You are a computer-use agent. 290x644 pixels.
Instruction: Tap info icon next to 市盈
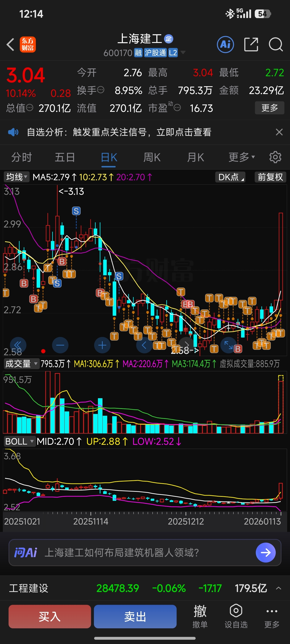coord(177,108)
